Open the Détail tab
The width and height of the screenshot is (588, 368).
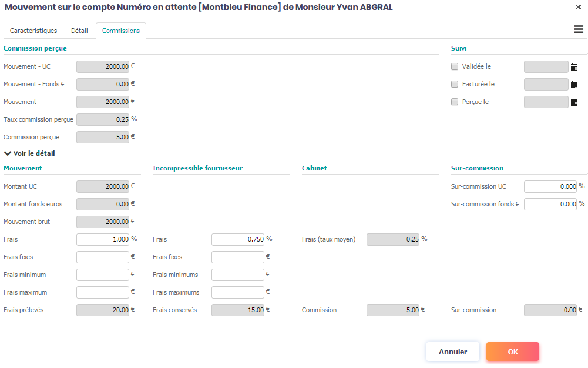(x=79, y=31)
